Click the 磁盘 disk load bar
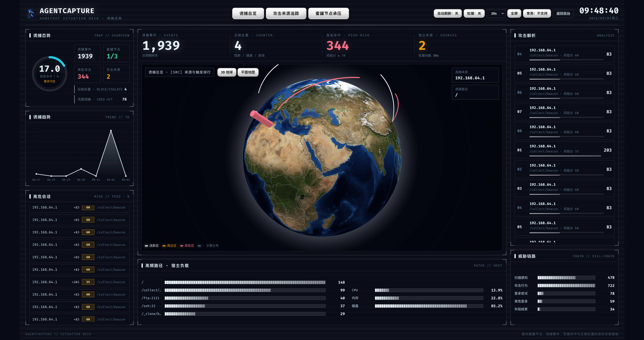Screen dimensions: 644x340 tap(429, 306)
